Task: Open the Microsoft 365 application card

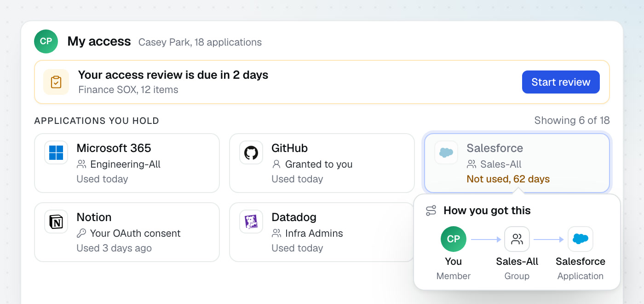Action: pos(127,163)
